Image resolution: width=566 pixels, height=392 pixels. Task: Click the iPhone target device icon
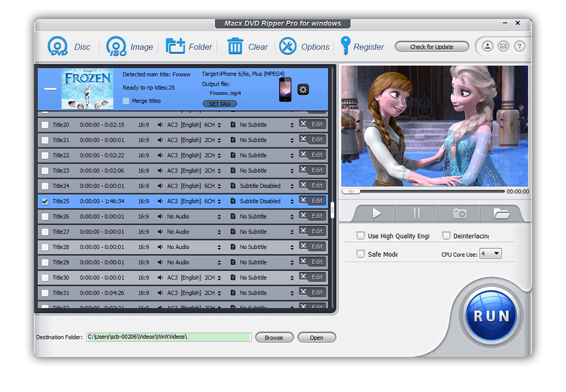[285, 89]
